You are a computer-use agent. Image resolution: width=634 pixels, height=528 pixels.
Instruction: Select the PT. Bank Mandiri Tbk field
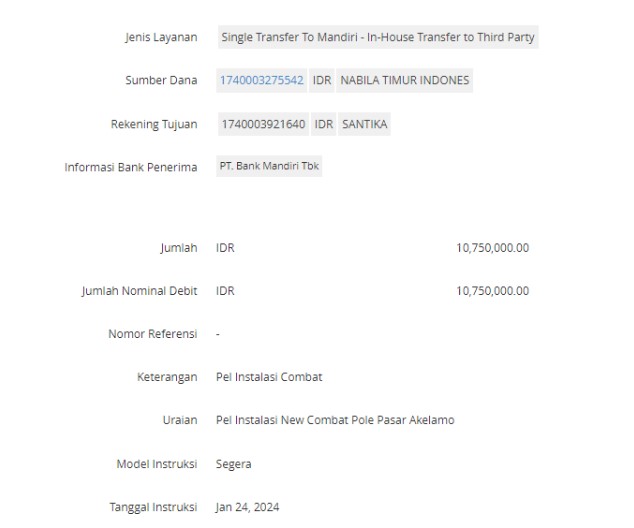[x=269, y=166]
